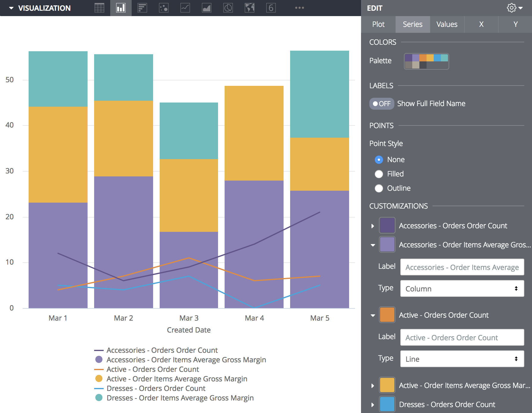
Task: Open the Values tab
Action: click(x=447, y=24)
